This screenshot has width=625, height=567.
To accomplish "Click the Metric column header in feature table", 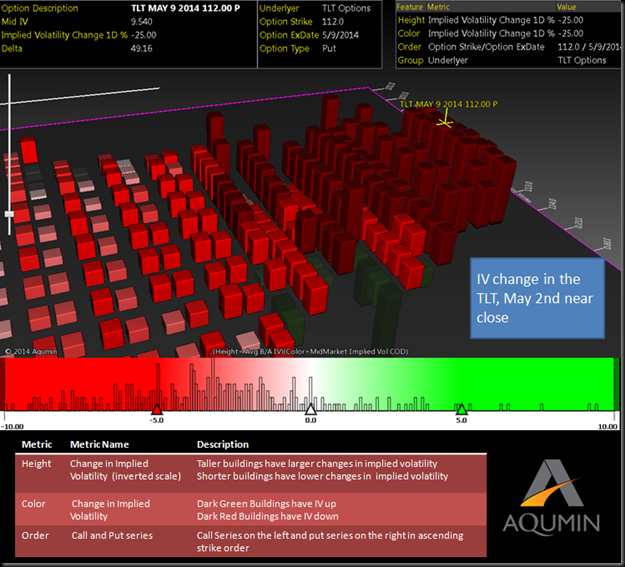I will [438, 7].
